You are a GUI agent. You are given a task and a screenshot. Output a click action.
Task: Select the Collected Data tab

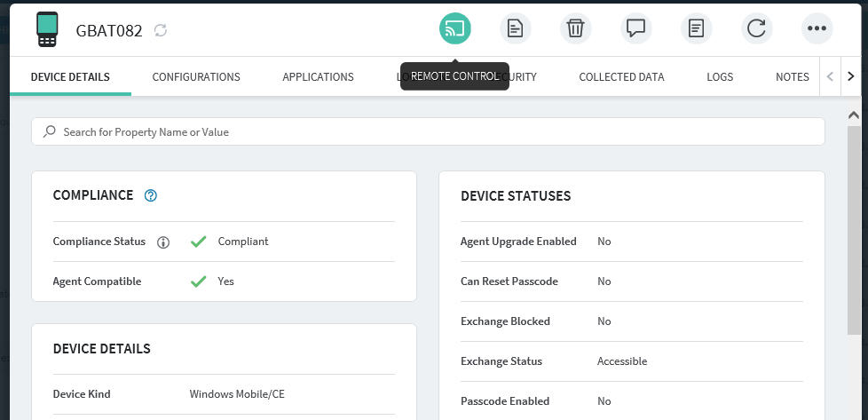point(621,77)
